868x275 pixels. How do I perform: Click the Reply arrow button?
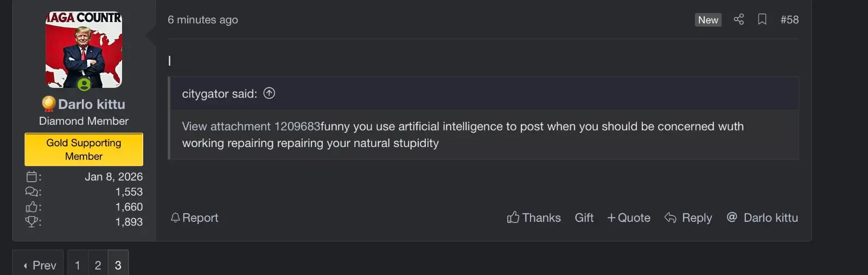click(688, 218)
